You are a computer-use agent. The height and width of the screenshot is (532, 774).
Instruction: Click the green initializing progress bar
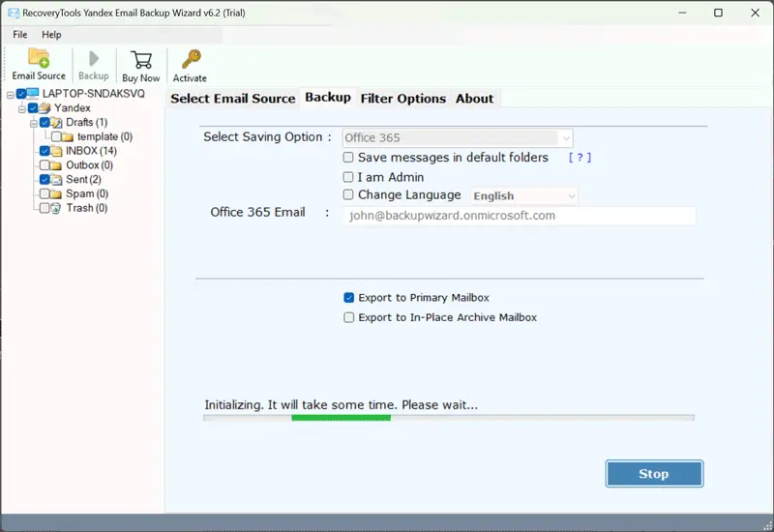(342, 418)
